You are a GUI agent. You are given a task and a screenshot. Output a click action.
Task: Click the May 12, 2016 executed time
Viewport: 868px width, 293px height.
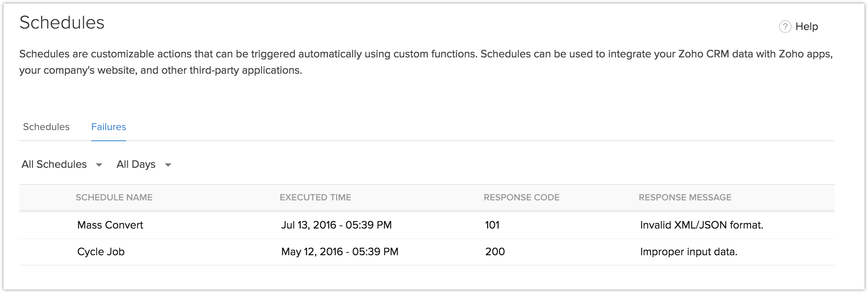pos(340,252)
